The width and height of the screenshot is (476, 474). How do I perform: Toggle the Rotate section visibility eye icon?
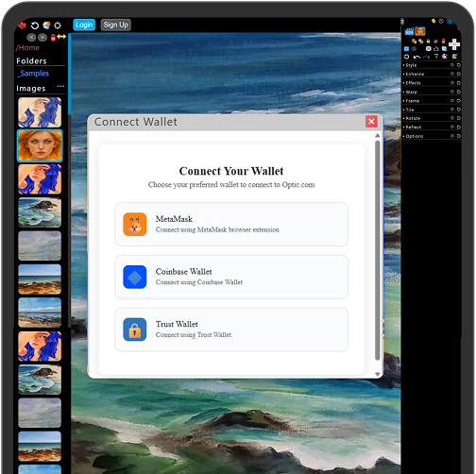pos(452,118)
